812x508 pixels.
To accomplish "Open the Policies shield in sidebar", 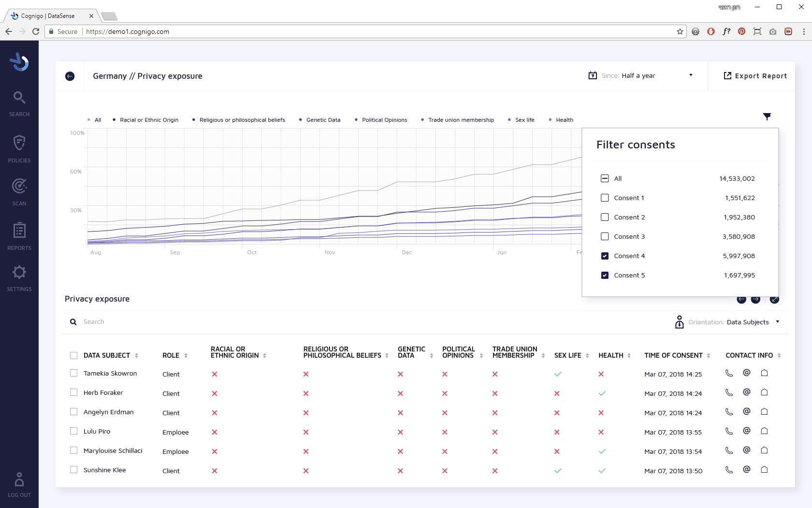I will click(x=19, y=148).
